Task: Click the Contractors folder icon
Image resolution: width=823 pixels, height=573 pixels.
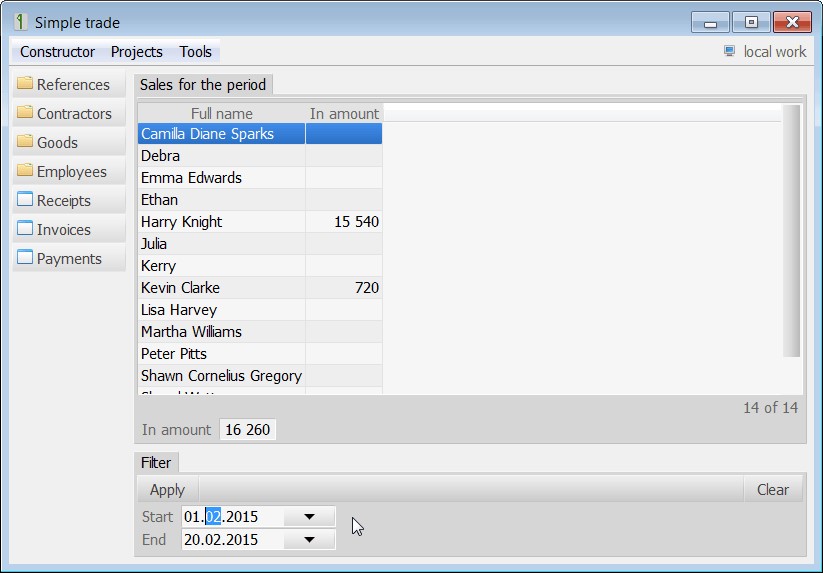Action: click(25, 113)
